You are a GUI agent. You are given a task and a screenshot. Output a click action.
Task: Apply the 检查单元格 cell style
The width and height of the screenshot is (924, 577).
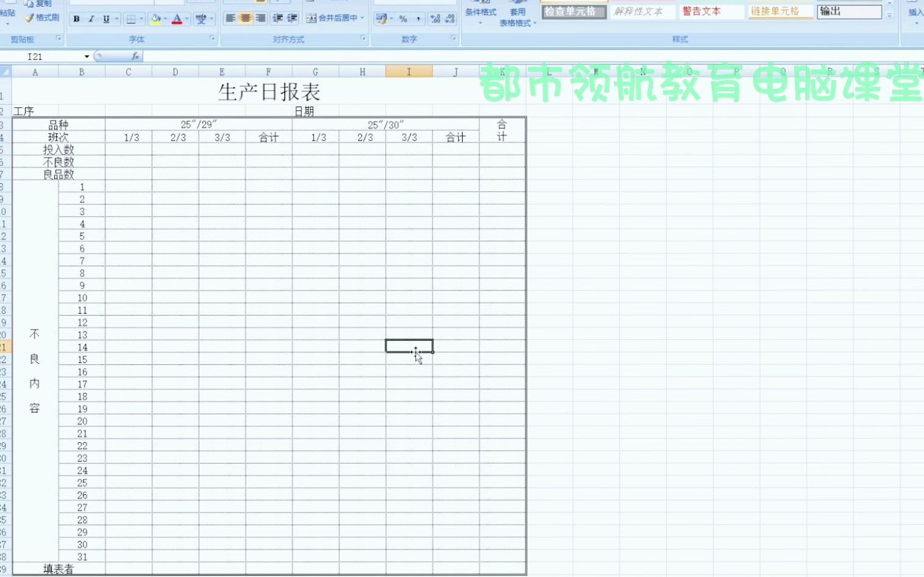pyautogui.click(x=574, y=12)
